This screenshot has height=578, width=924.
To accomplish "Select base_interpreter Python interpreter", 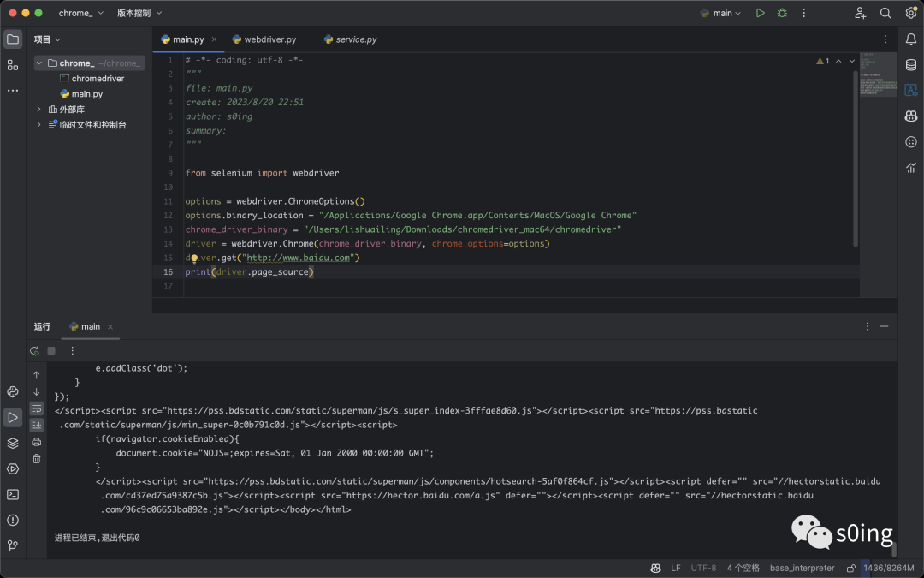I will click(x=802, y=568).
